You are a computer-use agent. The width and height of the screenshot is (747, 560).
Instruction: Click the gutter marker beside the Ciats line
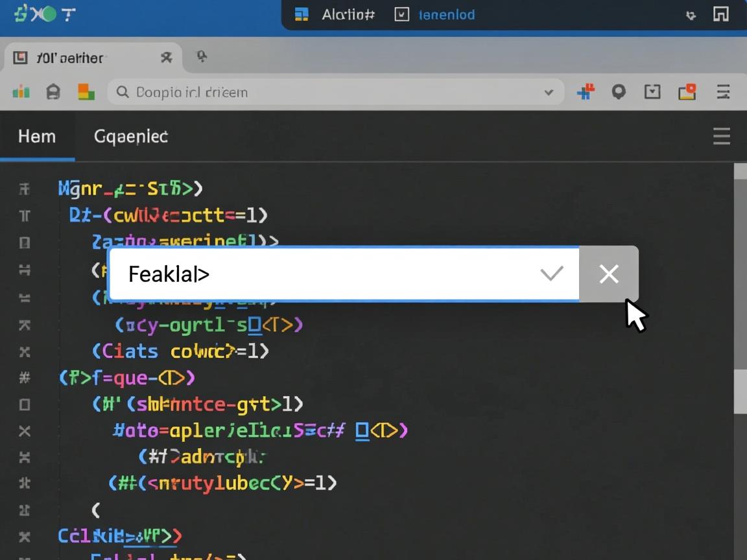pos(25,352)
